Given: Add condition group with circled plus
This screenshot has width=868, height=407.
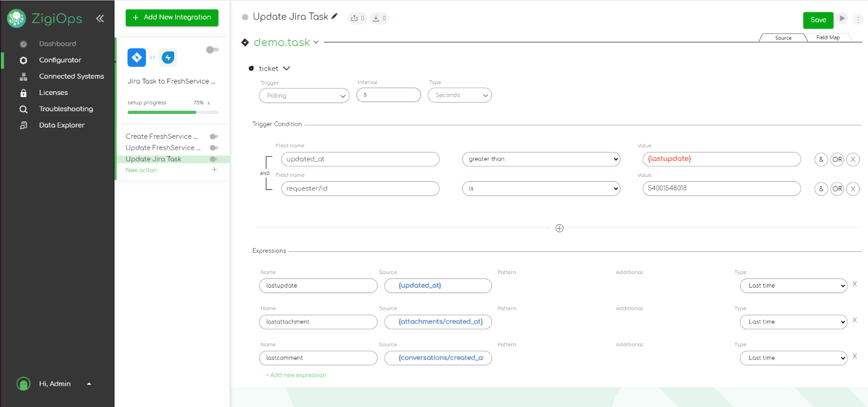Looking at the screenshot, I should (559, 228).
